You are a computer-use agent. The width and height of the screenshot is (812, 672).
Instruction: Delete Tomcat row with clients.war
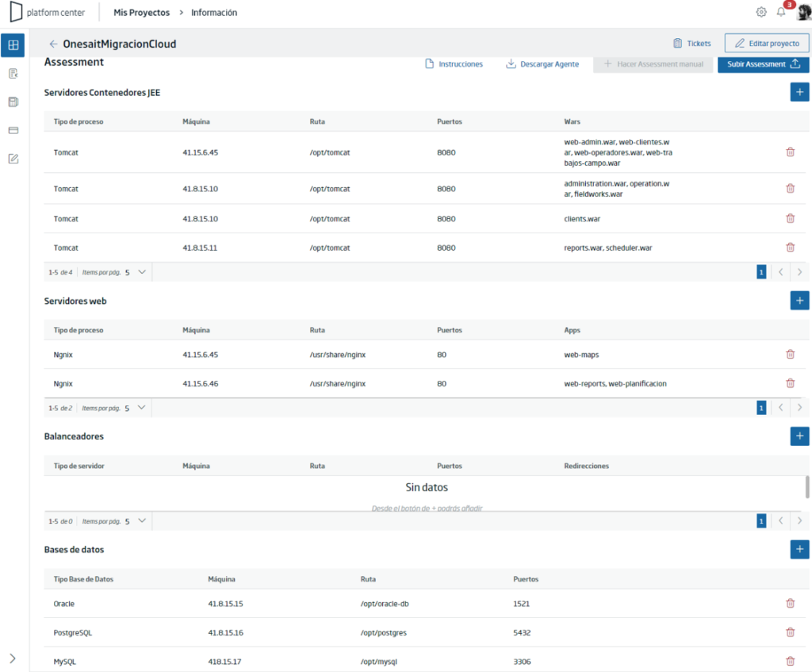pos(791,219)
